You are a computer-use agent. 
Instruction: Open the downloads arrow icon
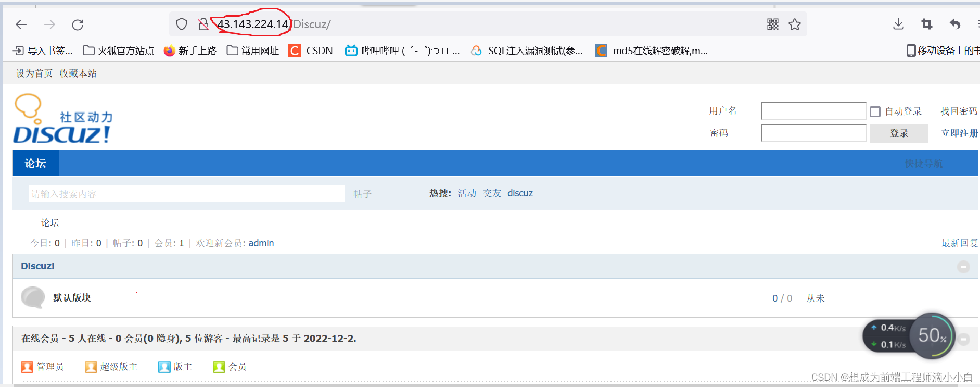coord(898,24)
